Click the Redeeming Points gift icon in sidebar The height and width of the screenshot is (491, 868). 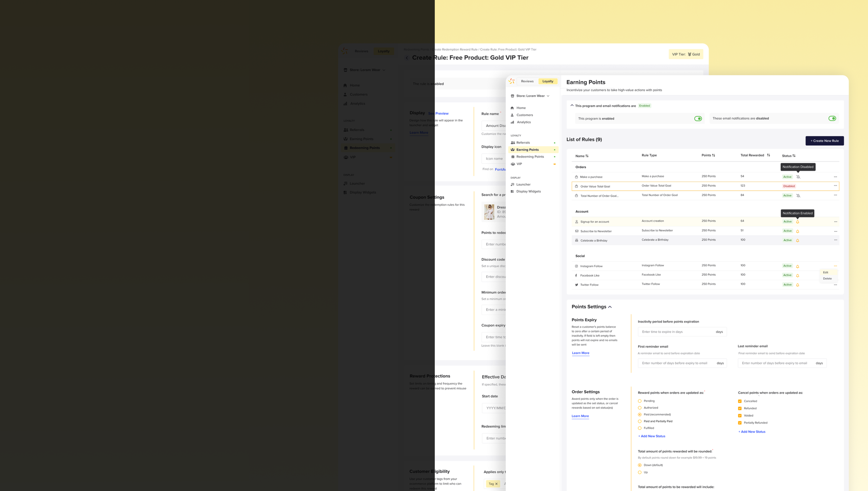(513, 157)
